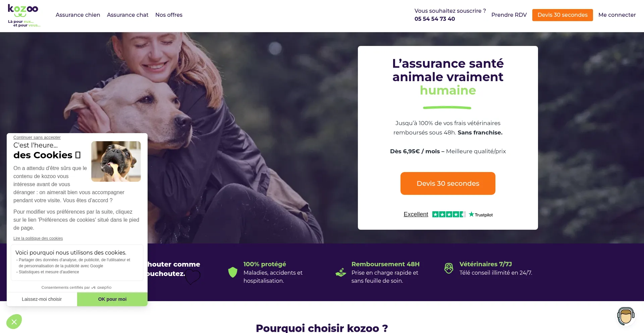Click the pug dog cookie image
Screen dimensions: 644x333
[x=116, y=161]
